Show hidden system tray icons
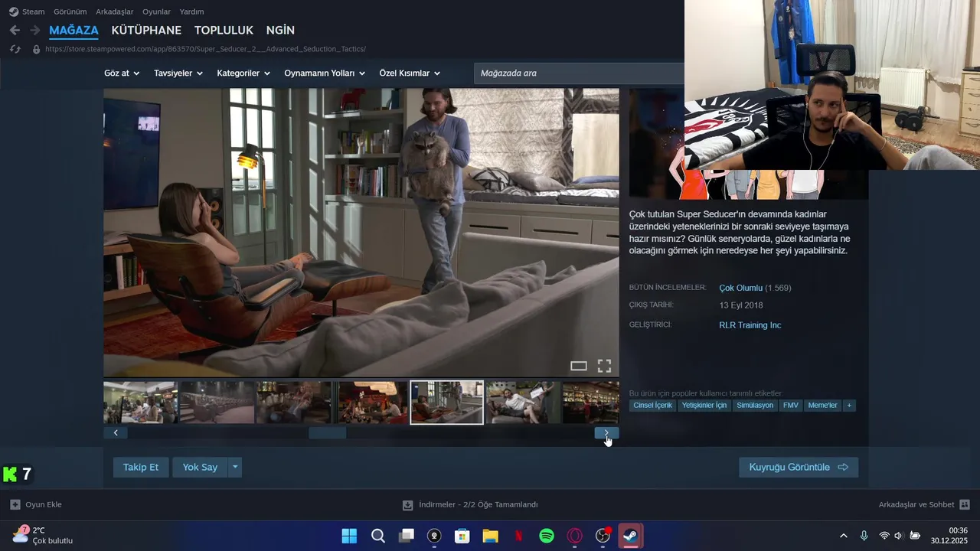 tap(844, 536)
